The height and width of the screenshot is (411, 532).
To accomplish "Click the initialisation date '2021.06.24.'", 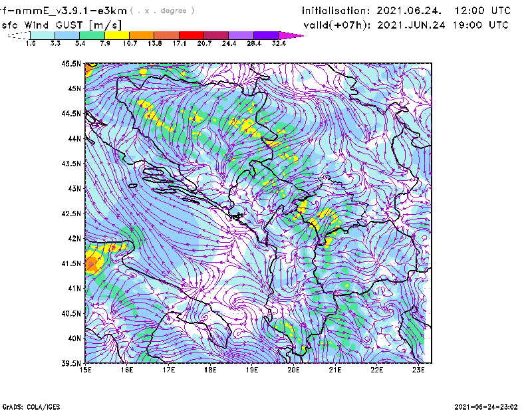I will point(409,11).
